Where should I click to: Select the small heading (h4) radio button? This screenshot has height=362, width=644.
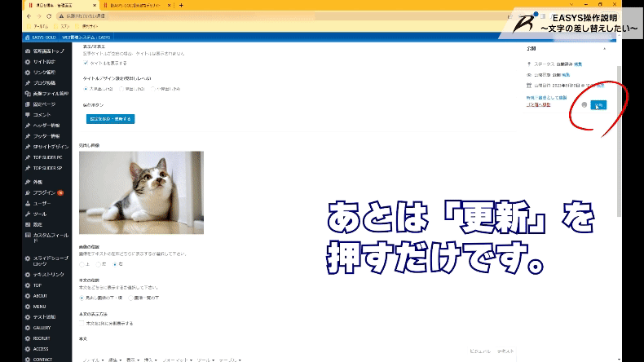click(152, 89)
